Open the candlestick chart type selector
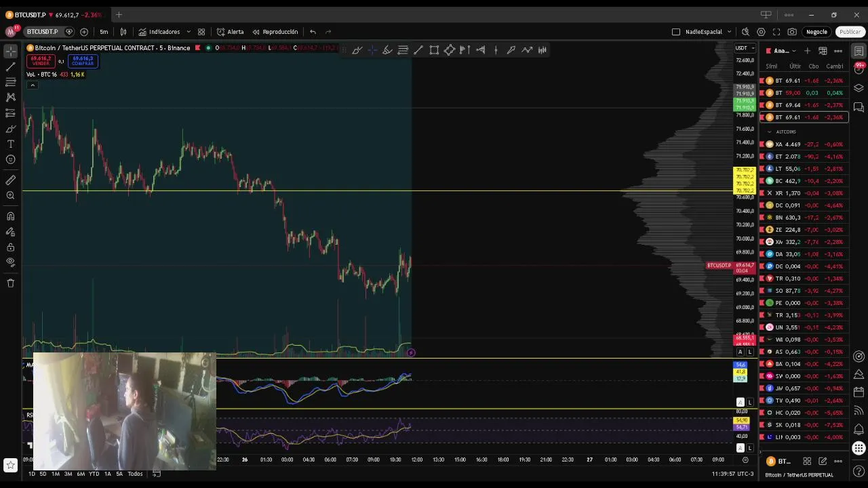Screen dimensions: 868x488 coord(123,32)
